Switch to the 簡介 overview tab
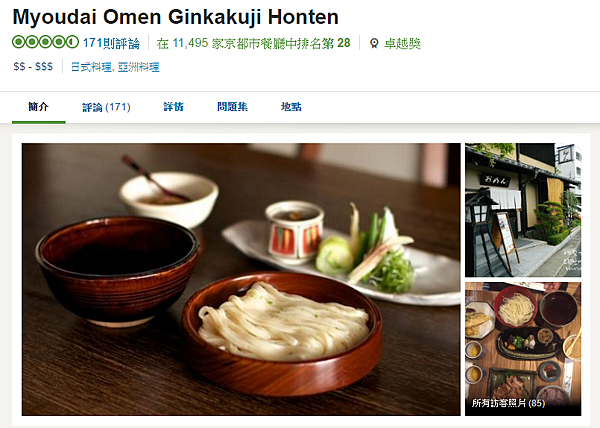The height and width of the screenshot is (428, 600). (x=39, y=107)
